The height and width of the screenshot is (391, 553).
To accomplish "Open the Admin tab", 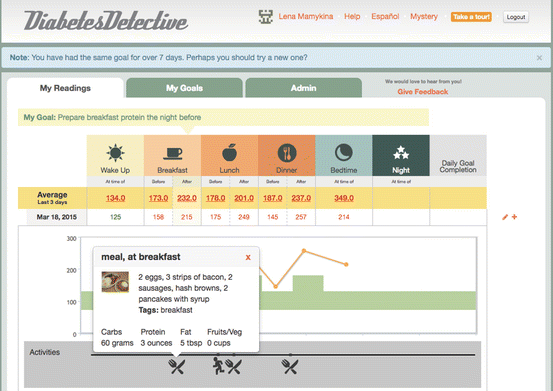I will coord(304,88).
